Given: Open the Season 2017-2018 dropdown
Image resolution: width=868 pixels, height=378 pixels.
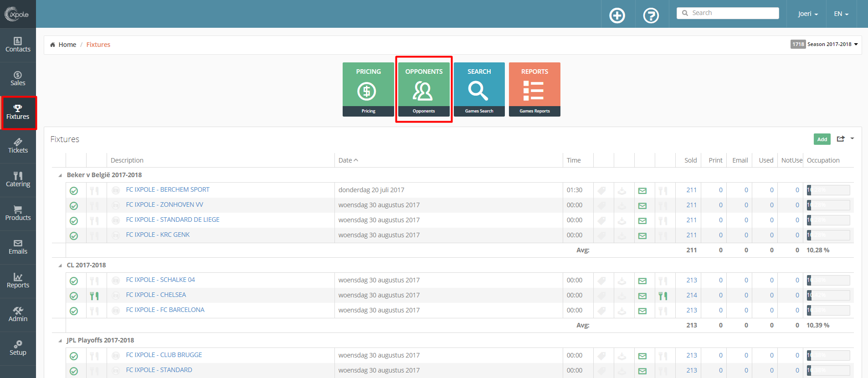Looking at the screenshot, I should (x=824, y=44).
